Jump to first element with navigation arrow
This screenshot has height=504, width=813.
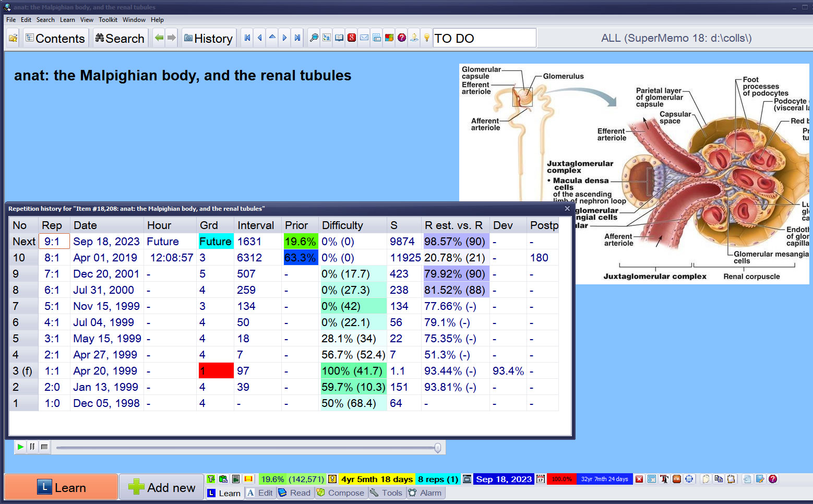[x=247, y=38]
